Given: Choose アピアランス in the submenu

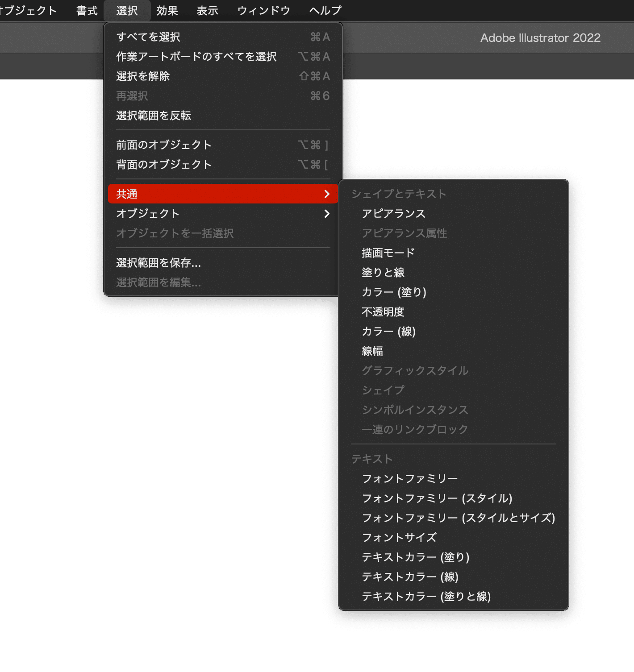Looking at the screenshot, I should 454,214.
